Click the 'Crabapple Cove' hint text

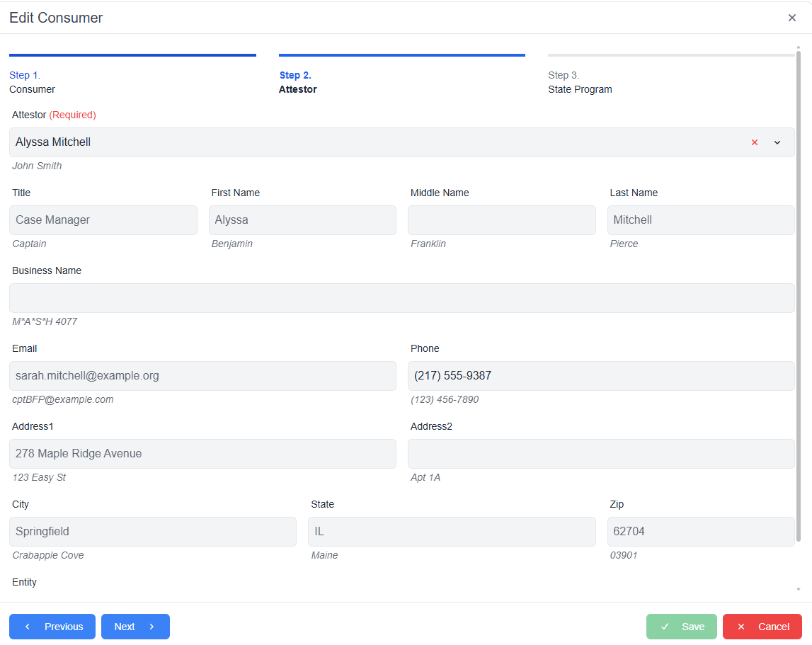[47, 555]
